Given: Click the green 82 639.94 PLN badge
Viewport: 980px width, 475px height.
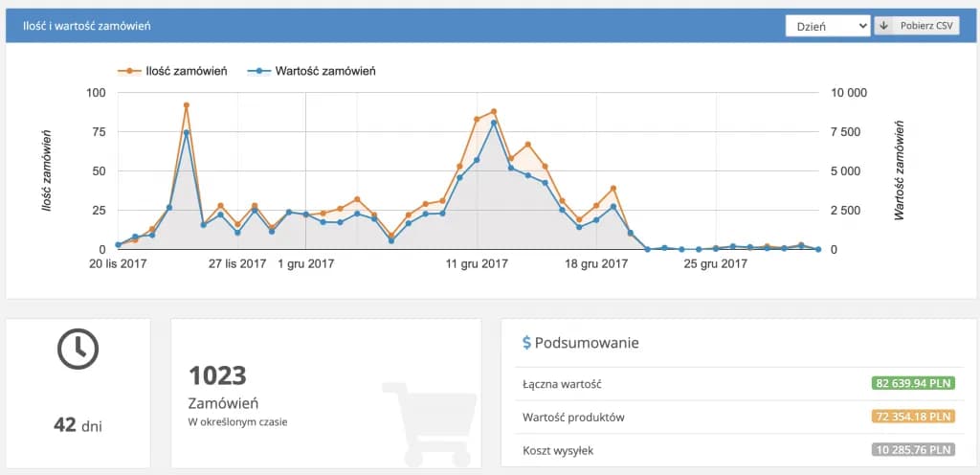Looking at the screenshot, I should coord(913,384).
